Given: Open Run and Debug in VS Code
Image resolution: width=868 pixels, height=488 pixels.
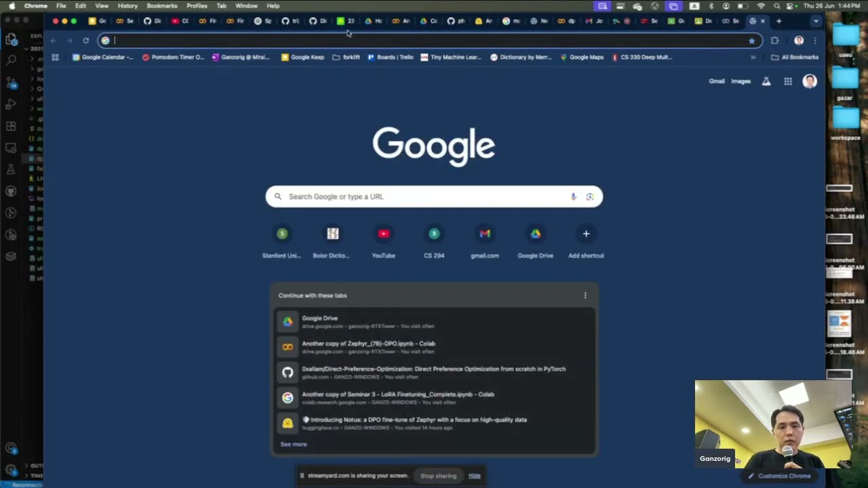Looking at the screenshot, I should click(x=11, y=104).
